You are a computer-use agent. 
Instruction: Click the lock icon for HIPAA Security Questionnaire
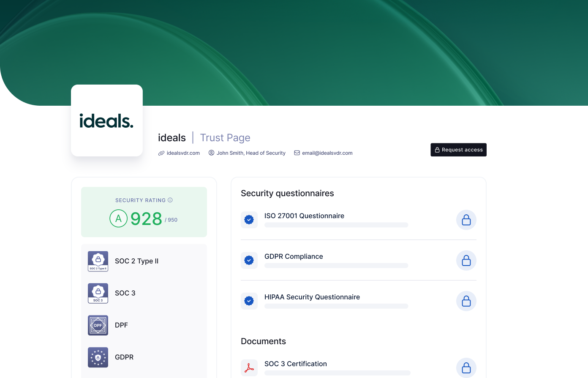[466, 301]
